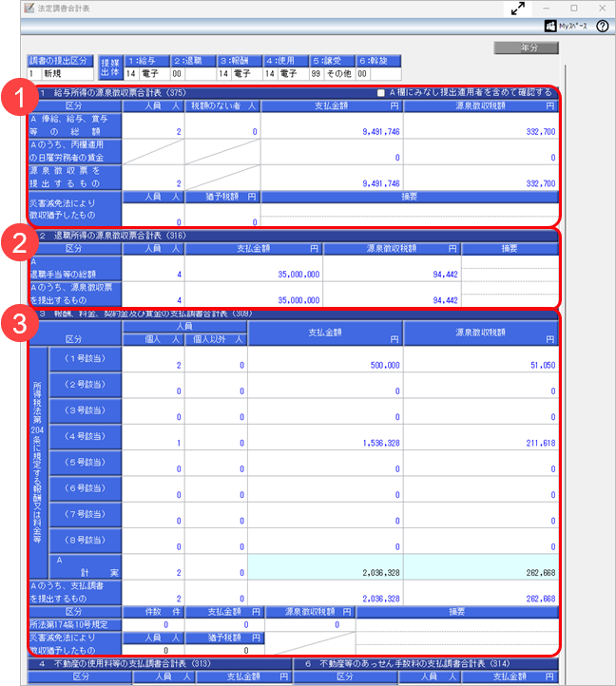Image resolution: width=616 pixels, height=686 pixels.
Task: Select the 調書の提出区分 code field showing 1
Action: click(34, 73)
